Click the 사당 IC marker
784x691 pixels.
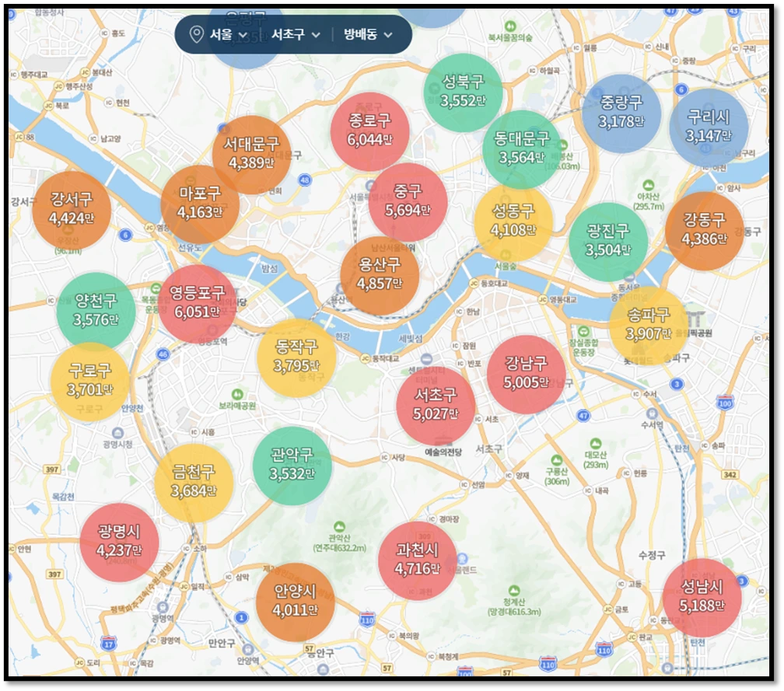[x=384, y=457]
